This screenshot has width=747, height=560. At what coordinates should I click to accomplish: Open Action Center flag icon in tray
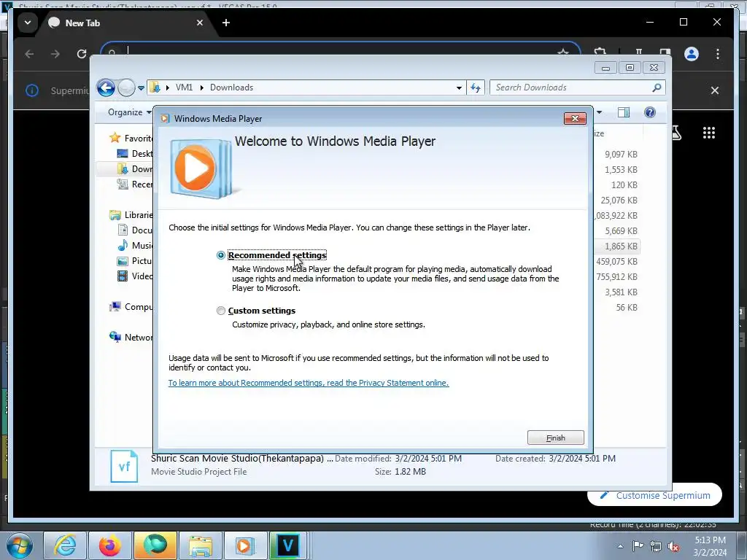pos(638,546)
